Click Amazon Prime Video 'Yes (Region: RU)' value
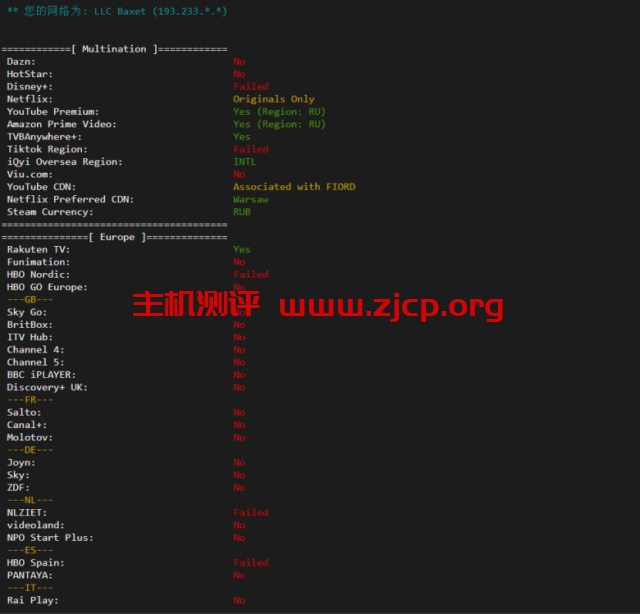The width and height of the screenshot is (640, 614). pyautogui.click(x=279, y=125)
